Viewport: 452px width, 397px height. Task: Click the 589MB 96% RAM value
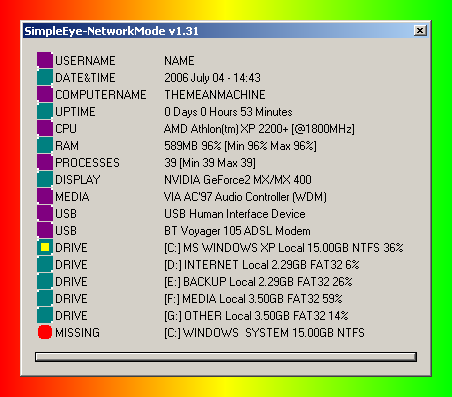click(x=240, y=146)
